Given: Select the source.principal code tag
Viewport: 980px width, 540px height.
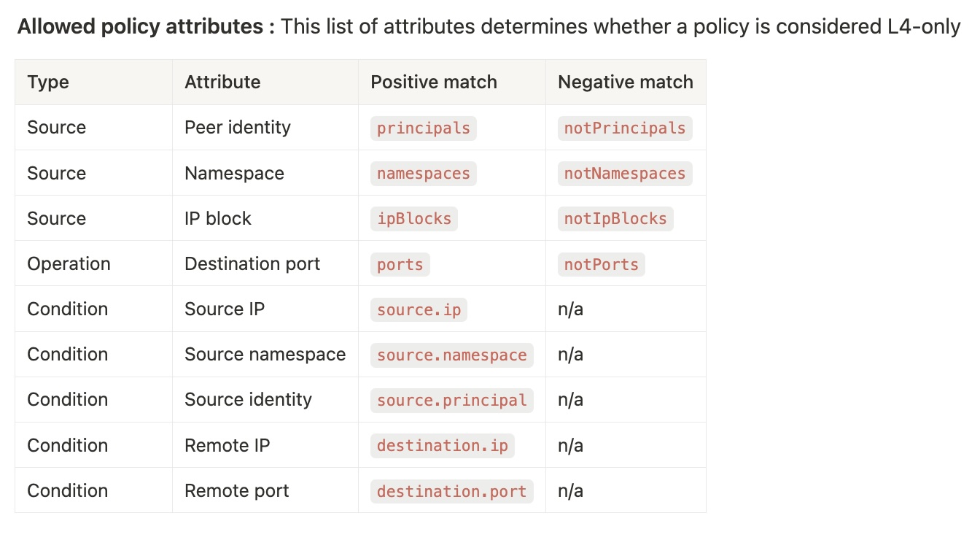Looking at the screenshot, I should (x=452, y=400).
